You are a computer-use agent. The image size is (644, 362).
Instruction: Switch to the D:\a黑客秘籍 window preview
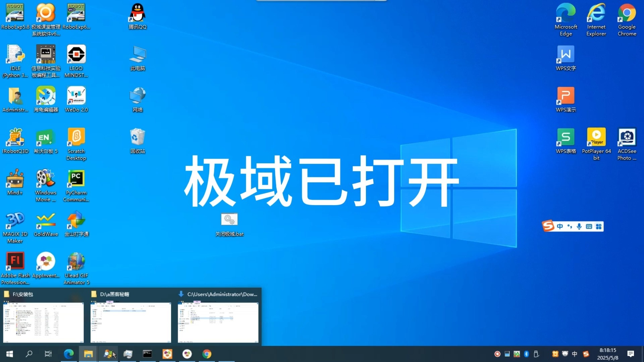[x=131, y=322]
